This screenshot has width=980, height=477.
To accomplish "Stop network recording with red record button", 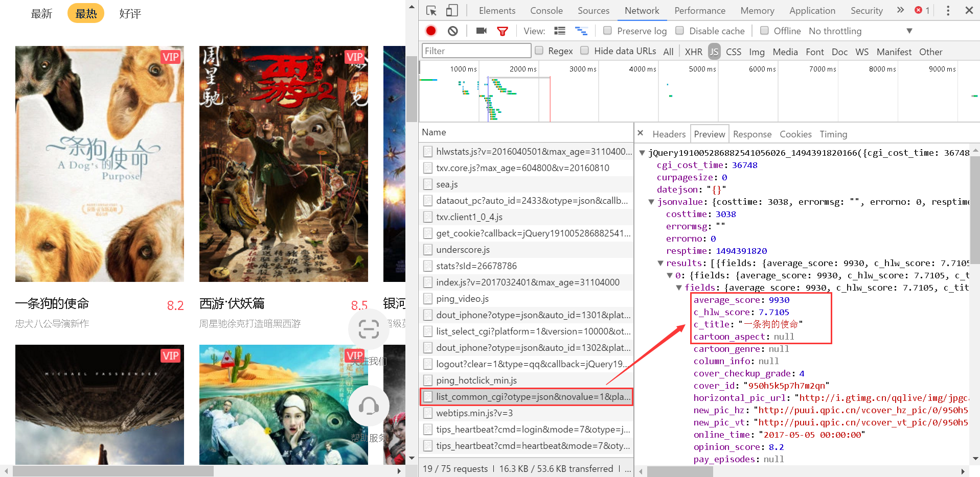I will [431, 31].
